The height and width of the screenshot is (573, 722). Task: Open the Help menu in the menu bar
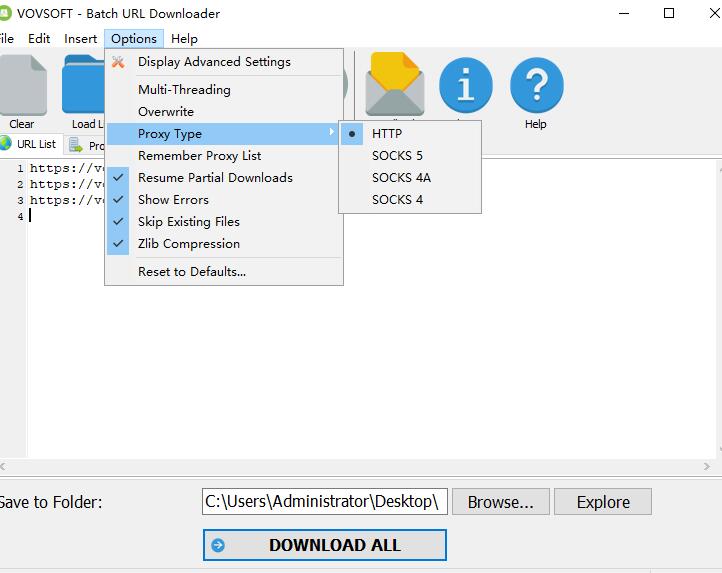pos(184,39)
